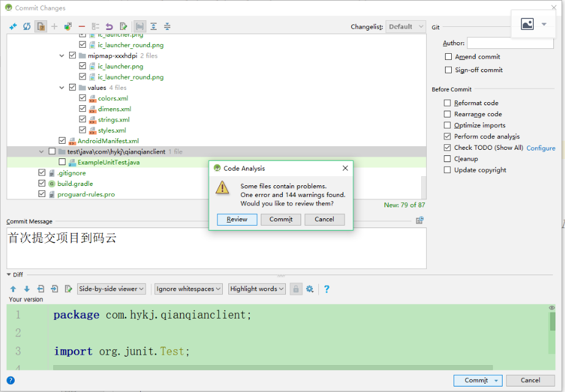
Task: Enable the Amend commit checkbox
Action: click(x=448, y=57)
